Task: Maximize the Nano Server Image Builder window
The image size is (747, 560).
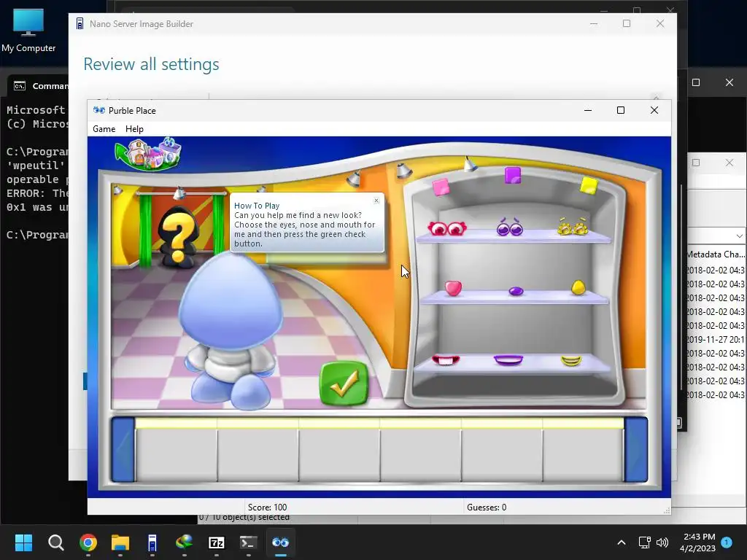Action: (627, 24)
